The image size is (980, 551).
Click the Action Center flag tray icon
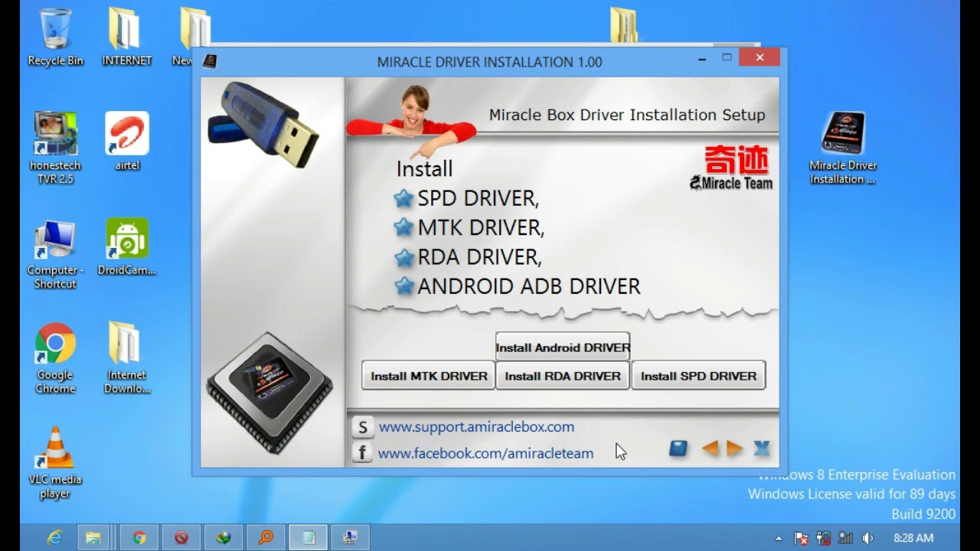tap(801, 538)
